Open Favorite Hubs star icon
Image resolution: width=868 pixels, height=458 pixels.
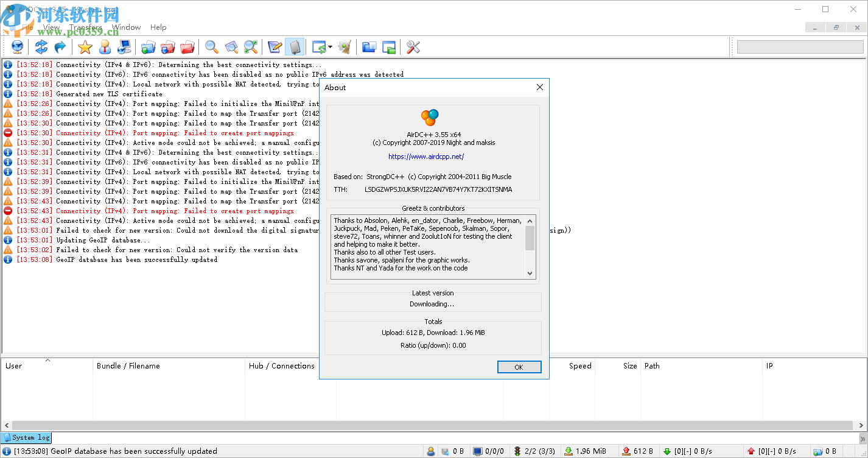[85, 47]
